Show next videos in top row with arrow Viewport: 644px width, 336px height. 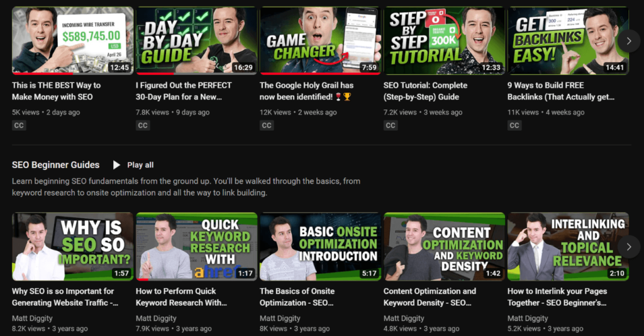(x=629, y=41)
